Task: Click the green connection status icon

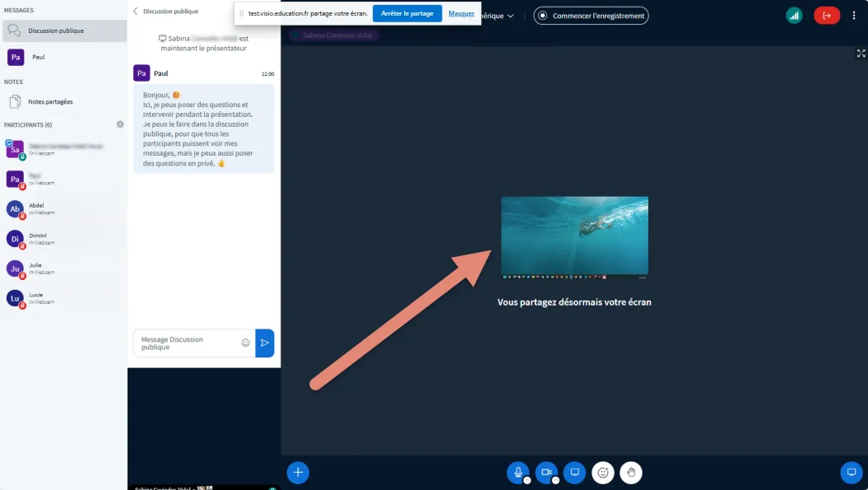Action: 794,16
